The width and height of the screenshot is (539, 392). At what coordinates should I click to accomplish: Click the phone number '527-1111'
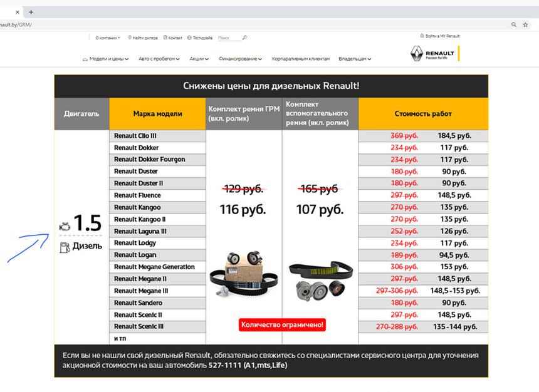coord(225,365)
